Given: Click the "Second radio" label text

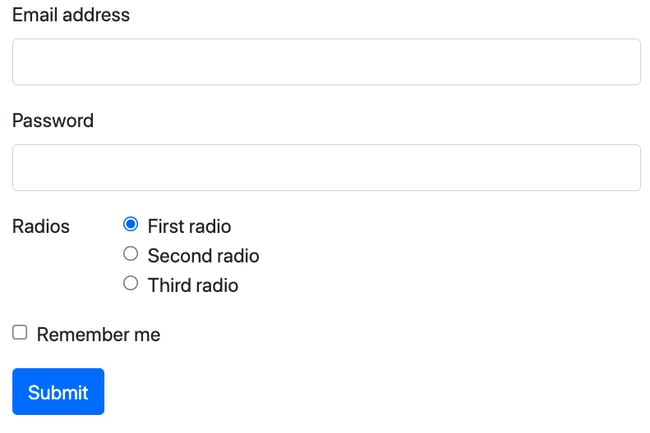Looking at the screenshot, I should [x=203, y=256].
